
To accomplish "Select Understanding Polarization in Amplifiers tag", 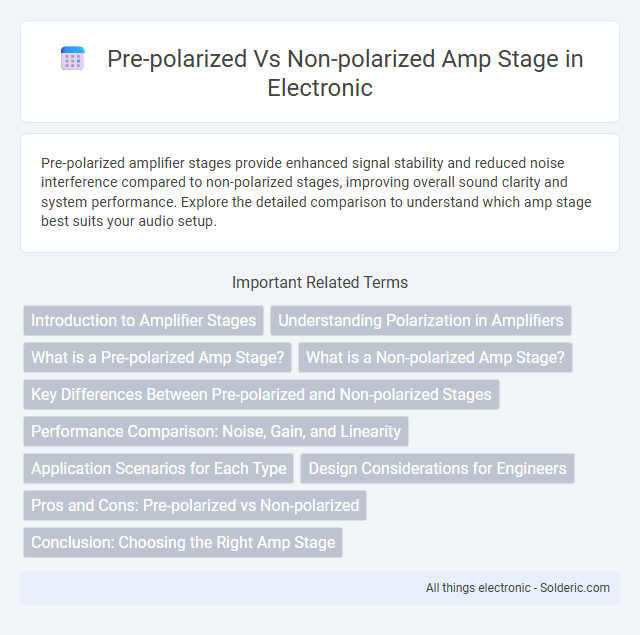I will point(420,320).
